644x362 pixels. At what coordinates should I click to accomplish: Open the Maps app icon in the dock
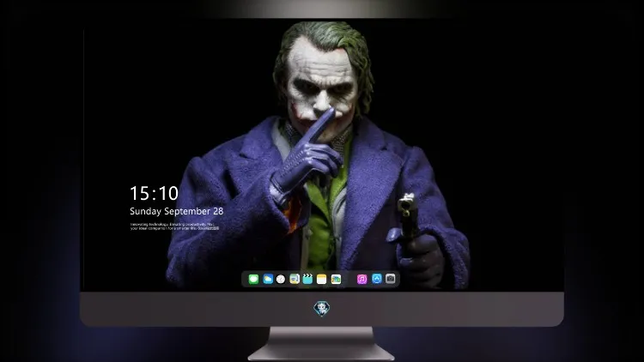295,279
